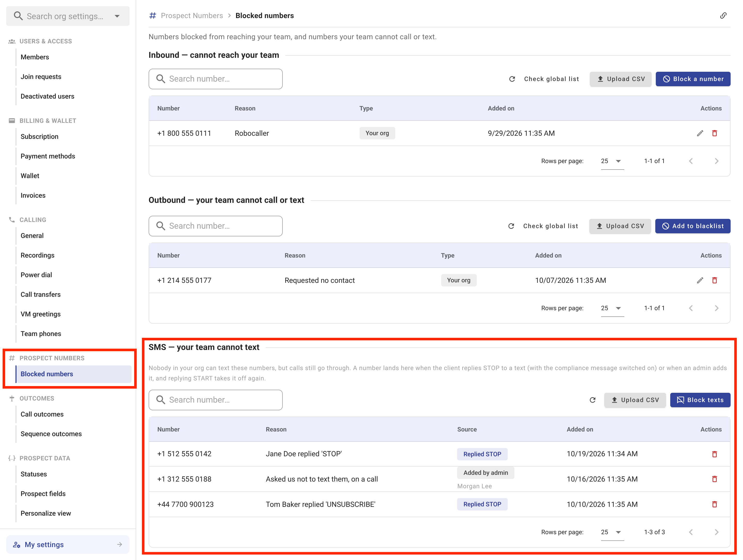Open Power dial settings
743x560 pixels.
(36, 275)
